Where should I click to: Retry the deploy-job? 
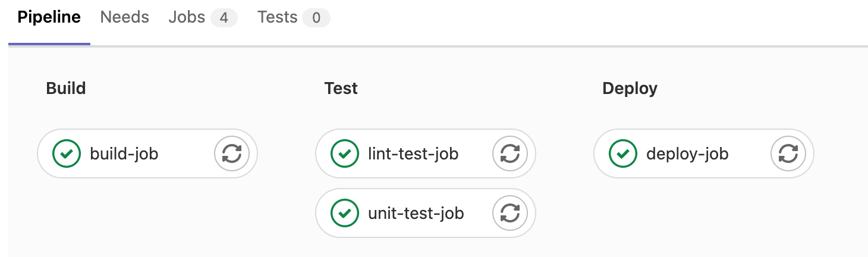(788, 154)
